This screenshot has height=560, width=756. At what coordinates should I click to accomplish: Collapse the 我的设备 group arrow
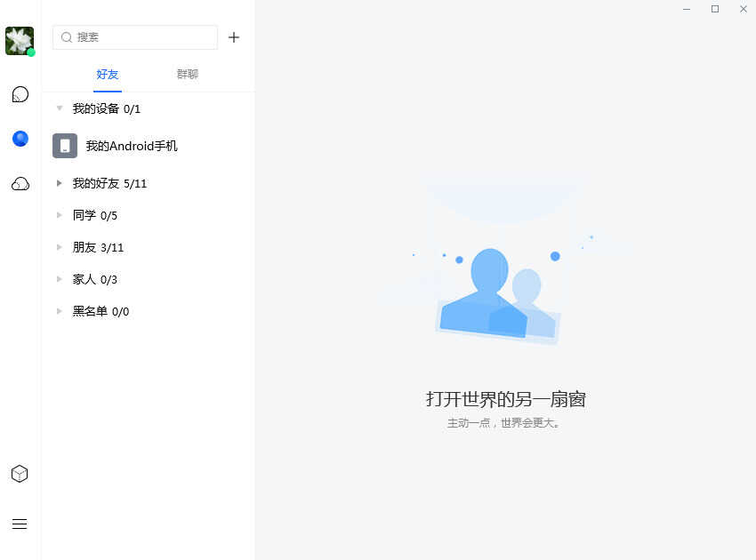coord(60,108)
